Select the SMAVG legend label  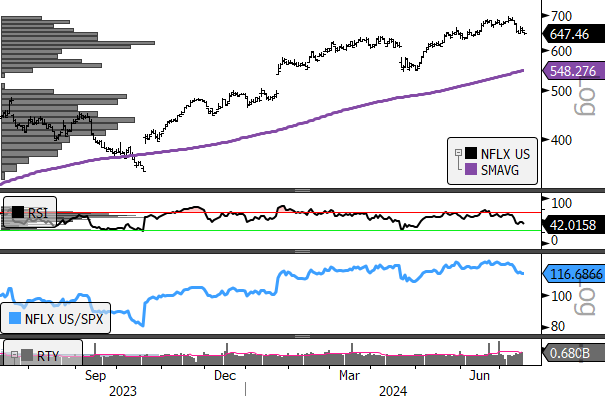point(500,170)
